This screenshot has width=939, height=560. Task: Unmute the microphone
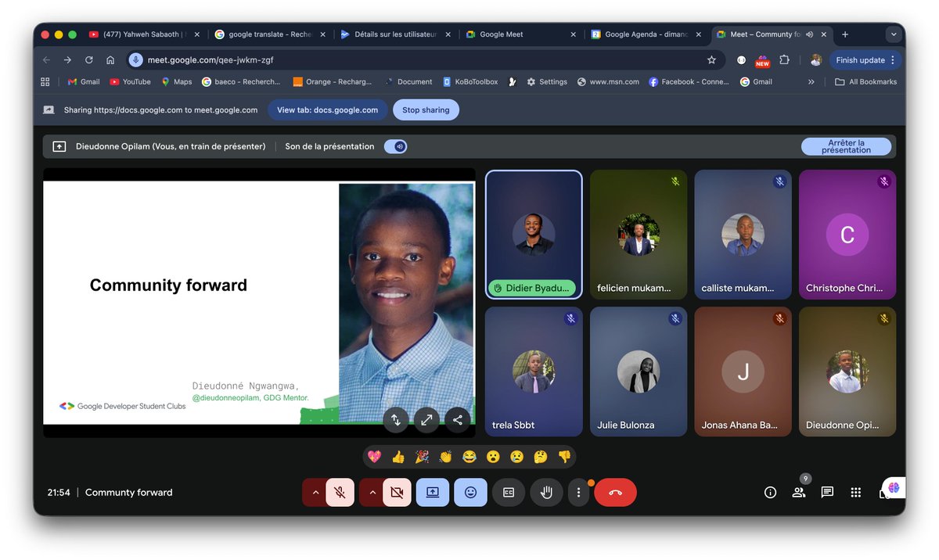coord(340,492)
